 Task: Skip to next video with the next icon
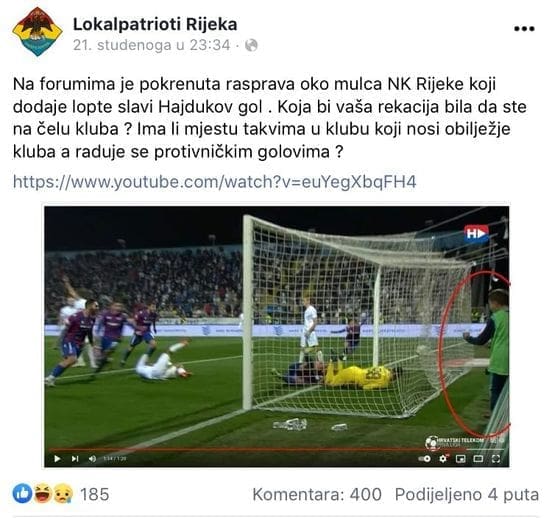(x=75, y=458)
